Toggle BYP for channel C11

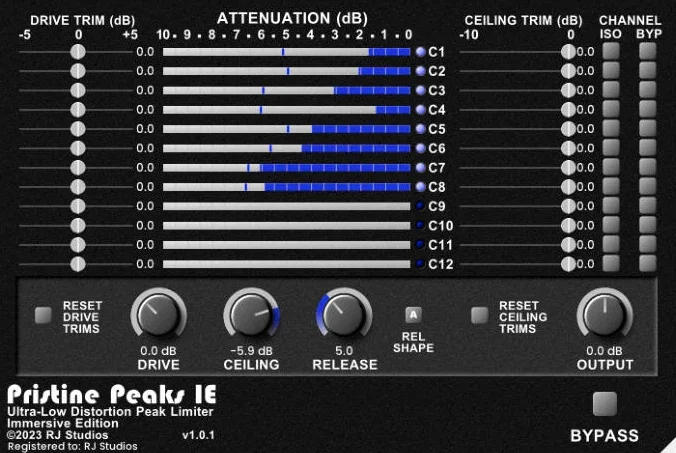pos(648,244)
